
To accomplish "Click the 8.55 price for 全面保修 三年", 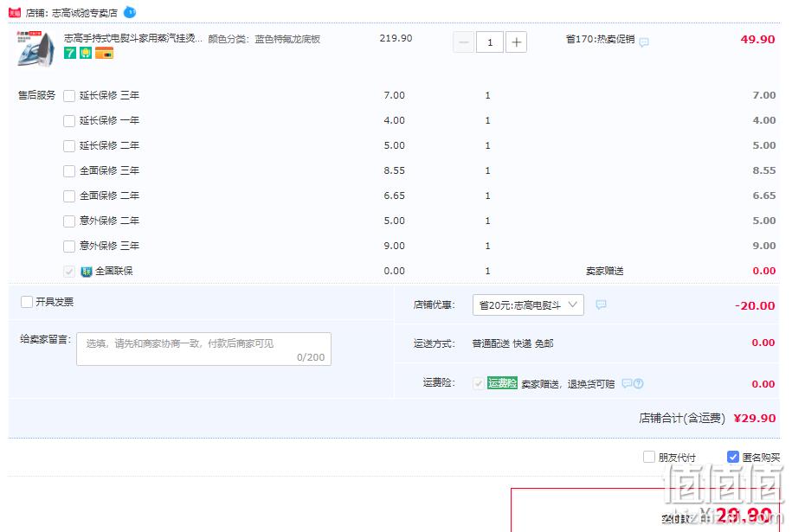I will point(394,170).
